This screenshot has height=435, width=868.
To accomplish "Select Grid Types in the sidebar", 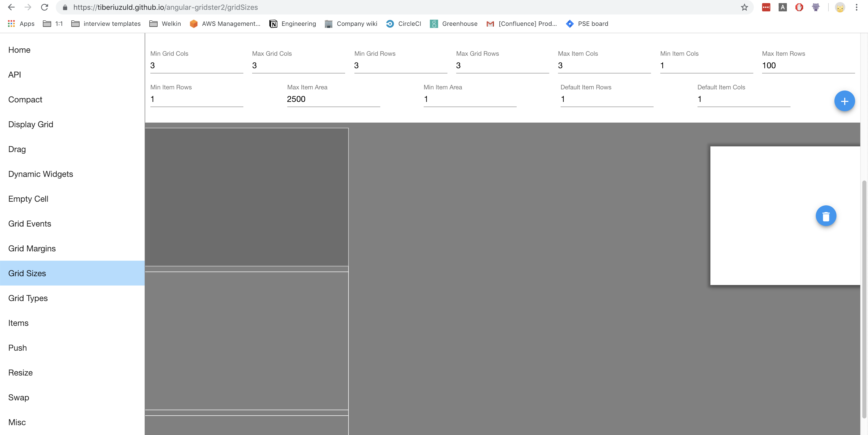I will (28, 298).
